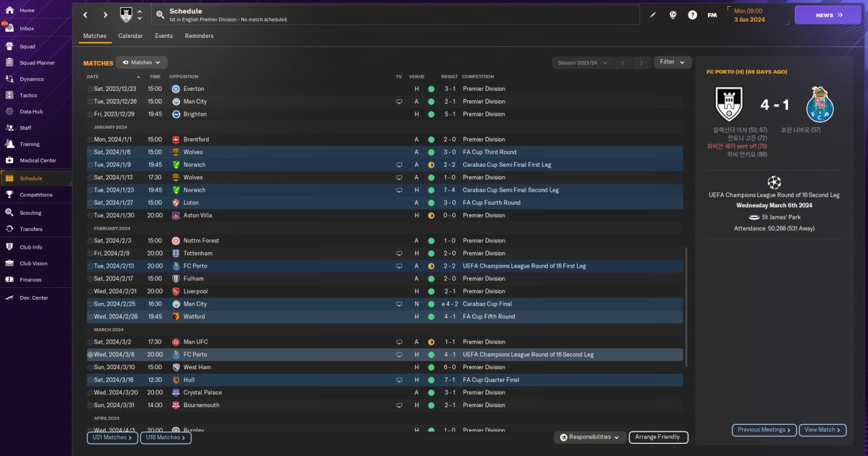Image resolution: width=868 pixels, height=456 pixels.
Task: Switch to the Reminders tab
Action: (199, 36)
